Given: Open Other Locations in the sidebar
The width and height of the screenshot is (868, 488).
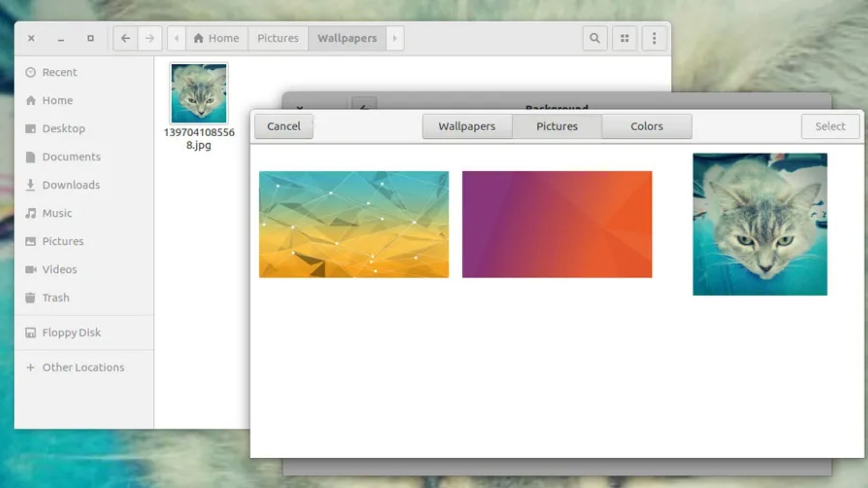Looking at the screenshot, I should (84, 368).
